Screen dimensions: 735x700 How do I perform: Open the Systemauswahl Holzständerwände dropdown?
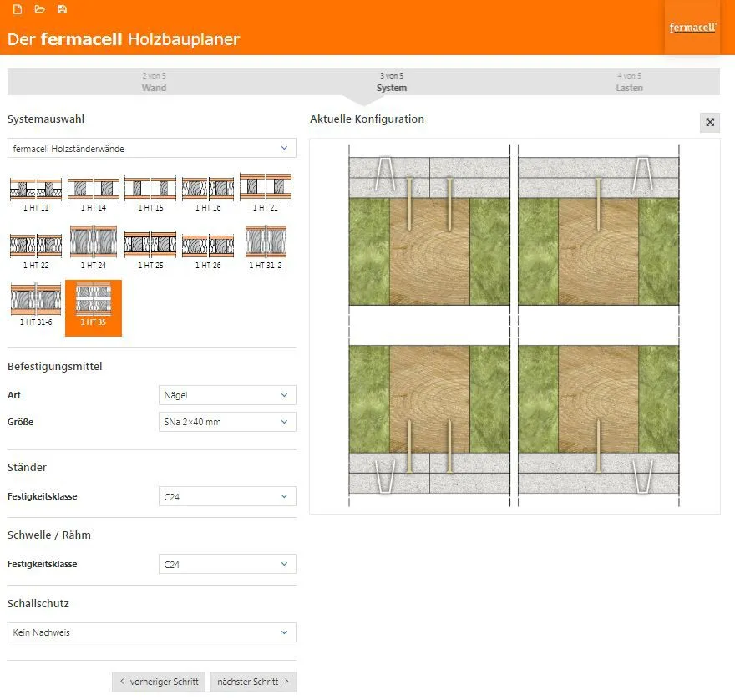click(x=151, y=148)
